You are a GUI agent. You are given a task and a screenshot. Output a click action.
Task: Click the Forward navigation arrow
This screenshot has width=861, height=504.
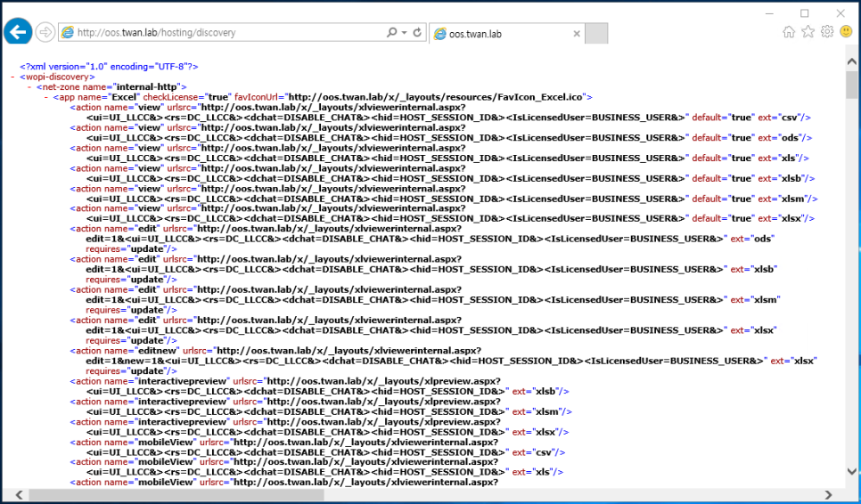click(x=45, y=32)
